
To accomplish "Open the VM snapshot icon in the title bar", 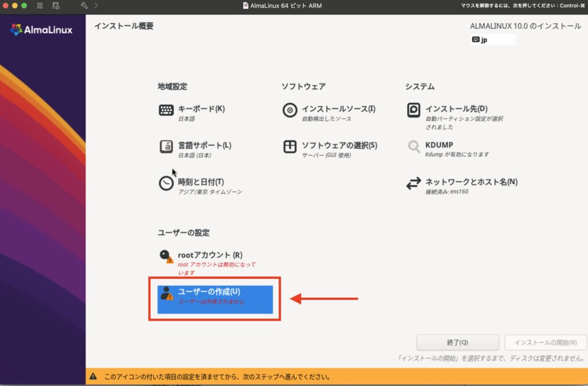I will (x=56, y=6).
